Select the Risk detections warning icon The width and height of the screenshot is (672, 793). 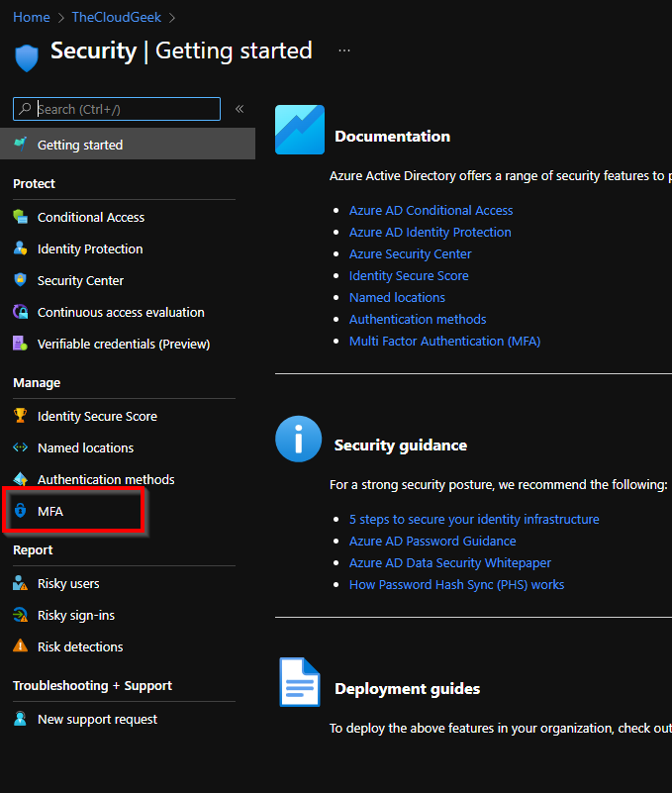click(x=22, y=646)
